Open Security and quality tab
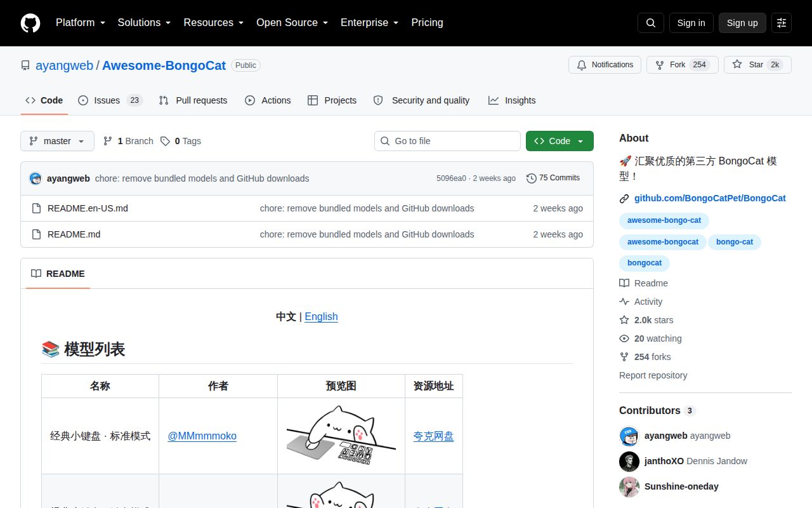Viewport: 812px width, 508px height. pos(421,100)
